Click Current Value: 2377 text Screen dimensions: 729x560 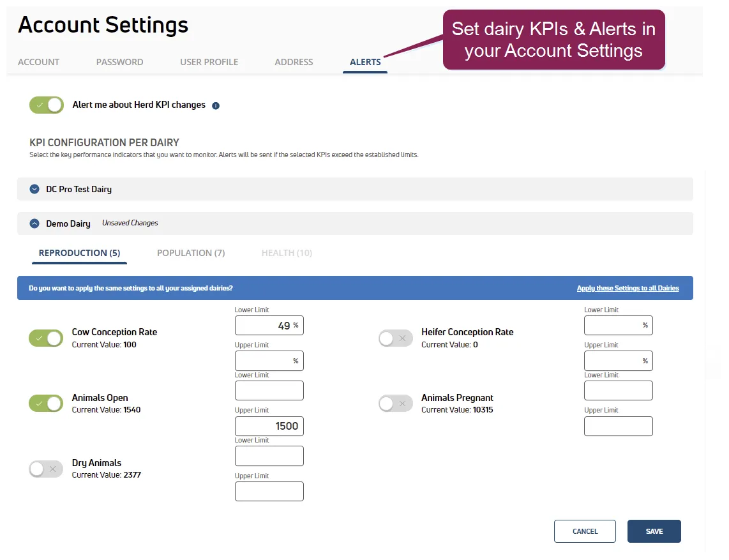click(106, 475)
